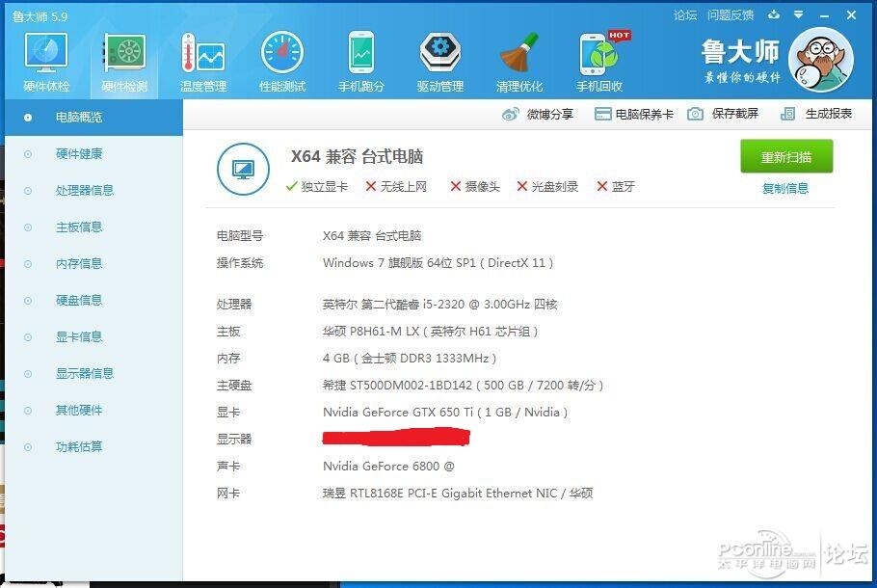The width and height of the screenshot is (877, 588).
Task: Select 电脑概览 in sidebar
Action: click(94, 118)
